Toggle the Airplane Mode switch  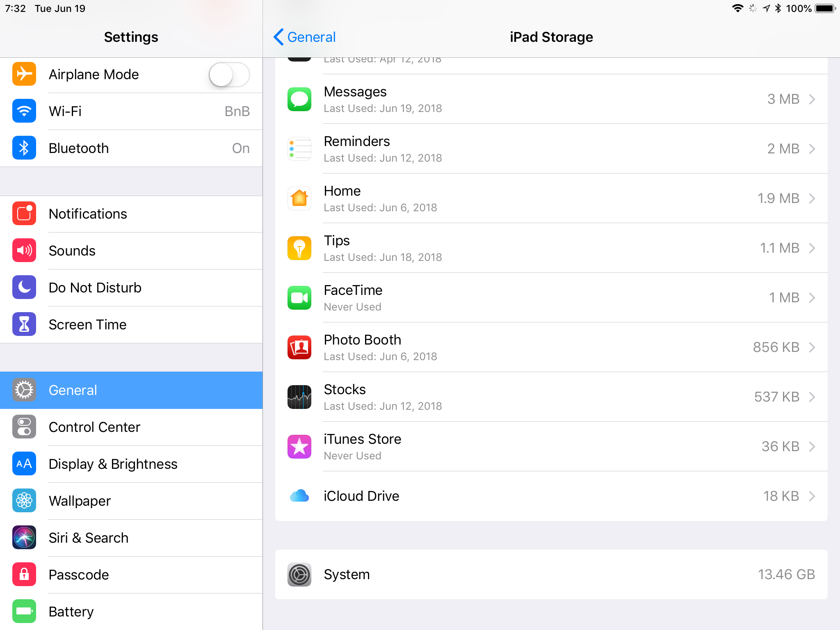pyautogui.click(x=229, y=74)
